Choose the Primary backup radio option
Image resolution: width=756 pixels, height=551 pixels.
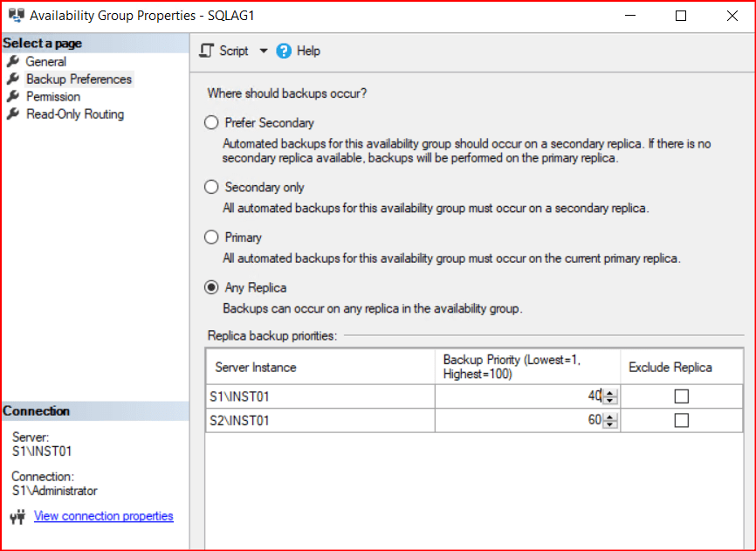coord(211,238)
